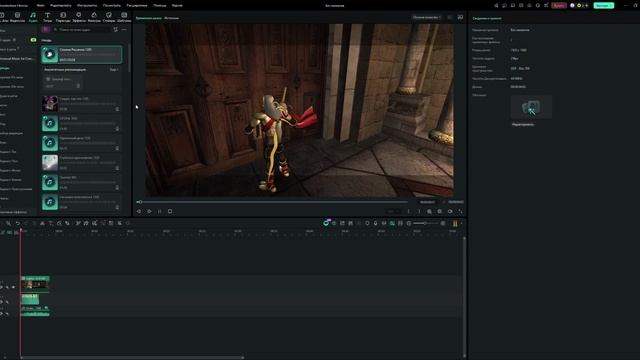The height and width of the screenshot is (360, 640).
Task: Open the filter options beside audio search
Action: click(116, 30)
